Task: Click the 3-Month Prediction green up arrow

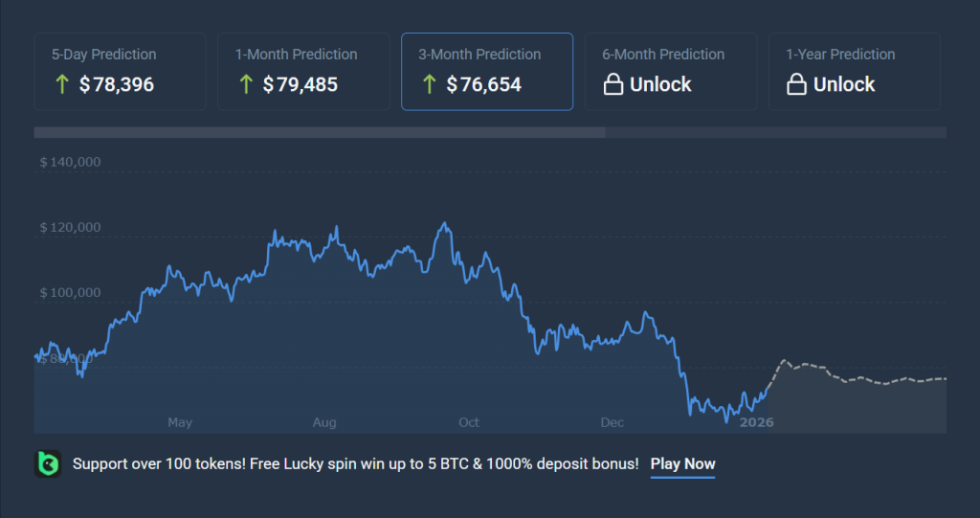Action: click(x=429, y=85)
